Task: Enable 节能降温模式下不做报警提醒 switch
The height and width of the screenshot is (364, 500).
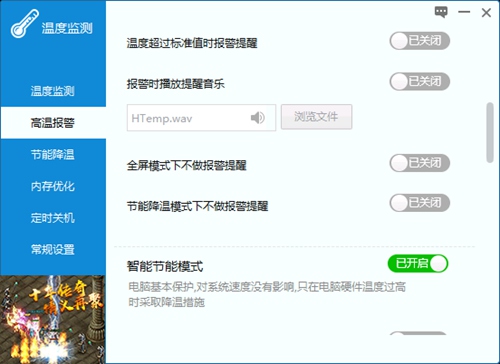Action: click(x=420, y=203)
